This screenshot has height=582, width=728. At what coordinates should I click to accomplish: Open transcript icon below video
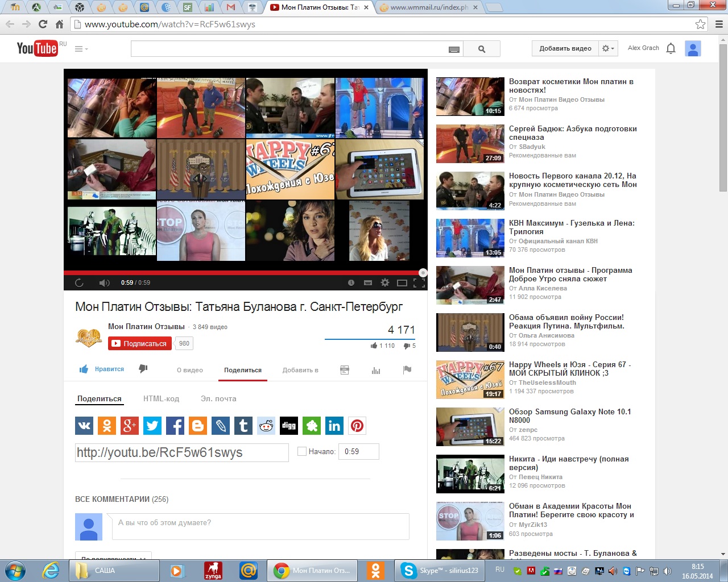tap(345, 370)
